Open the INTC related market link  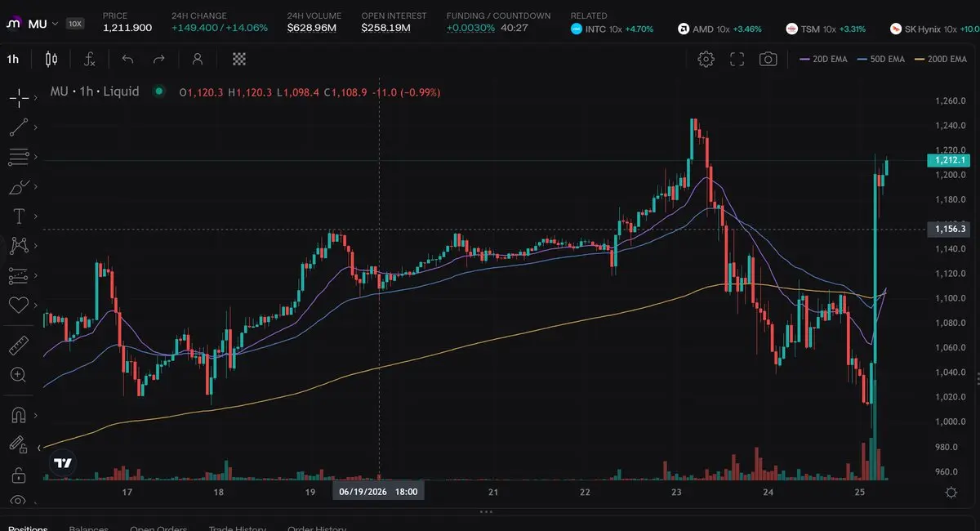click(612, 29)
